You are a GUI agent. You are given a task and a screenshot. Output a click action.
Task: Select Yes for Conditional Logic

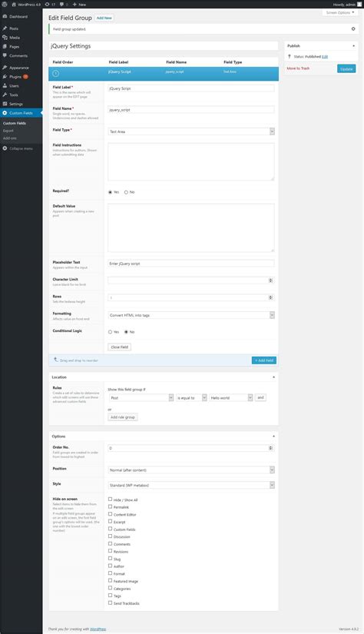[x=110, y=332]
